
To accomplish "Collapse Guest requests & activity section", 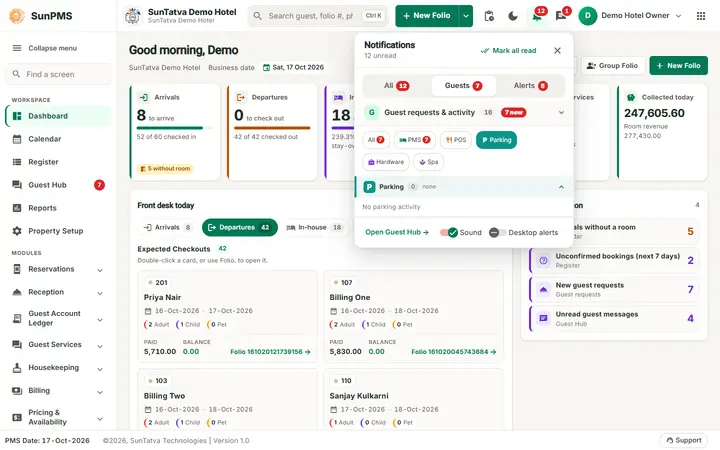I will pos(561,112).
